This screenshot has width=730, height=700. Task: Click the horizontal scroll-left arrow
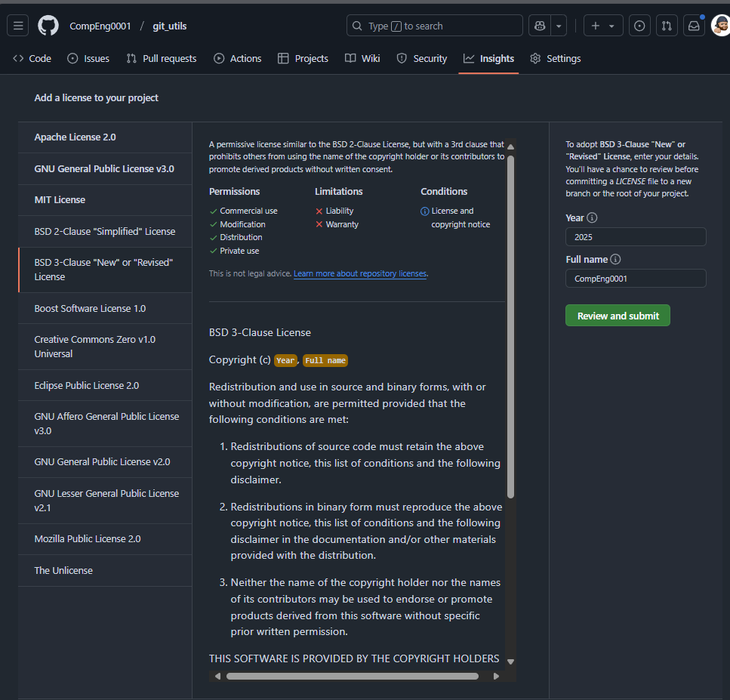[x=218, y=677]
